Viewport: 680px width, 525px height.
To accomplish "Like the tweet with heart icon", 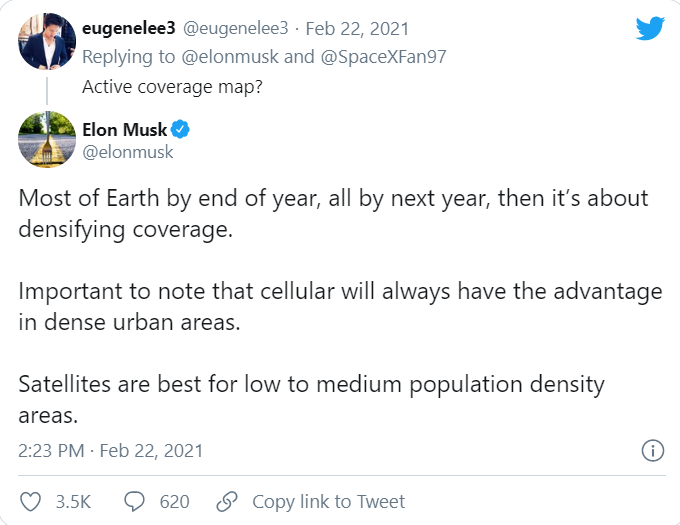I will pos(31,501).
